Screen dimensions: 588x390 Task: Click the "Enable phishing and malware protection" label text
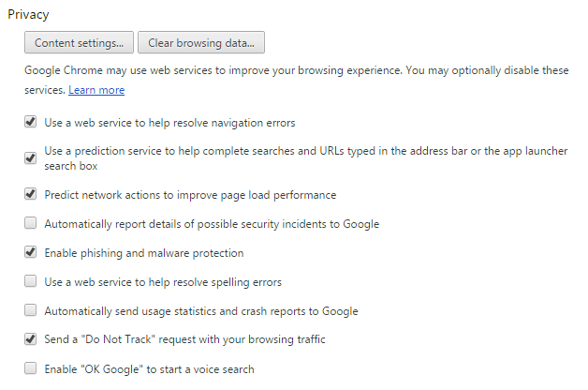point(144,253)
